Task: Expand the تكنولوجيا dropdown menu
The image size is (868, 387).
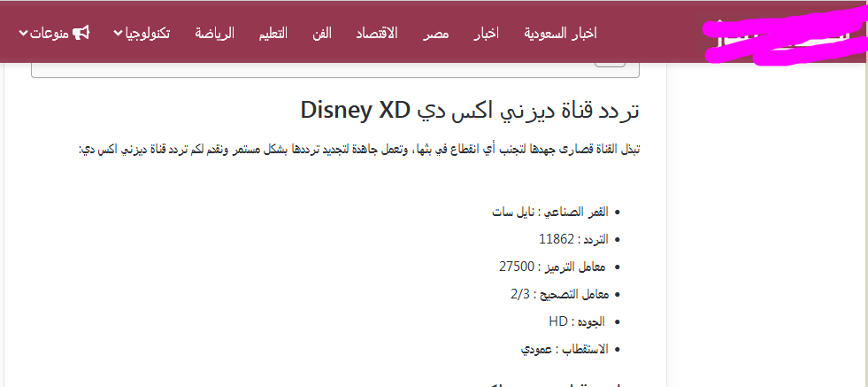Action: 142,34
